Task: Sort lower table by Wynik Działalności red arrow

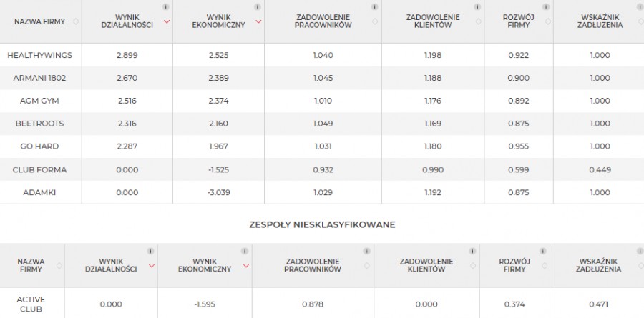Action: (x=152, y=266)
